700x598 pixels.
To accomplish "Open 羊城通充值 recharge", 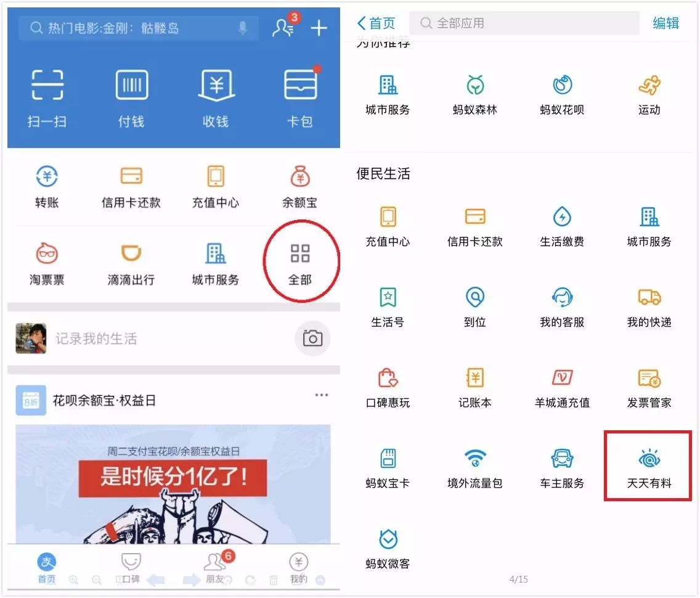I will 562,388.
